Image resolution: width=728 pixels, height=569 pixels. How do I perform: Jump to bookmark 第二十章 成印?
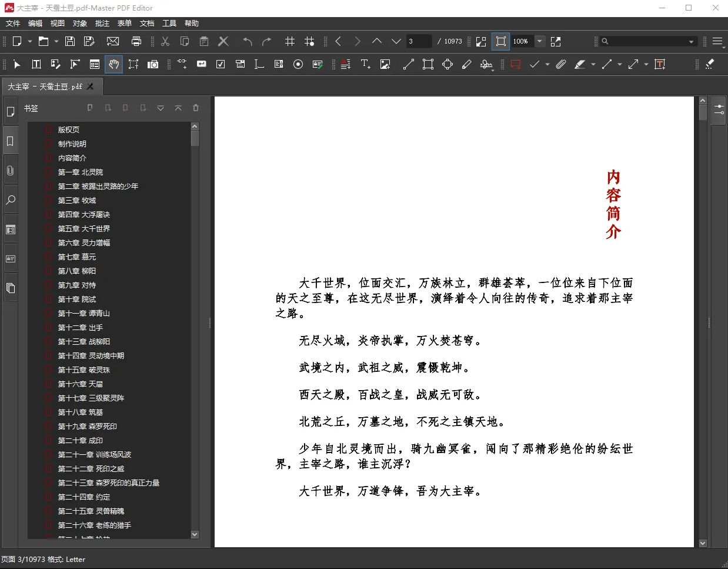[80, 440]
